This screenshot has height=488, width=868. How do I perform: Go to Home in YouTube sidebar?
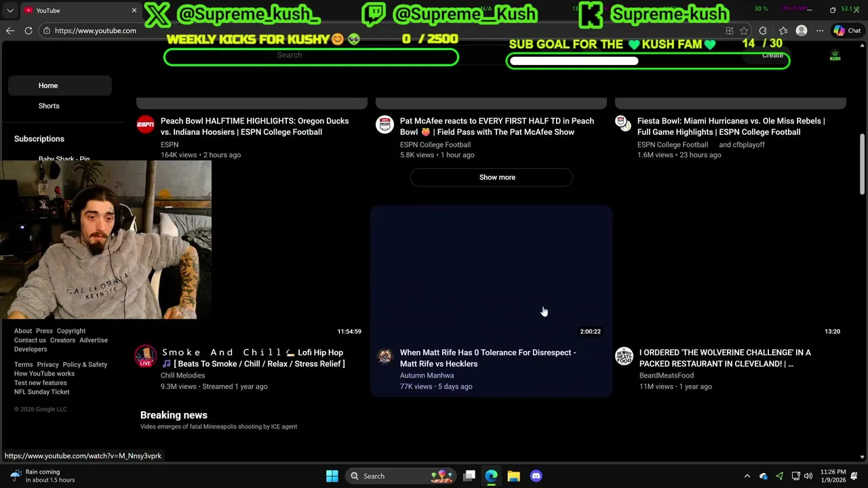click(60, 85)
